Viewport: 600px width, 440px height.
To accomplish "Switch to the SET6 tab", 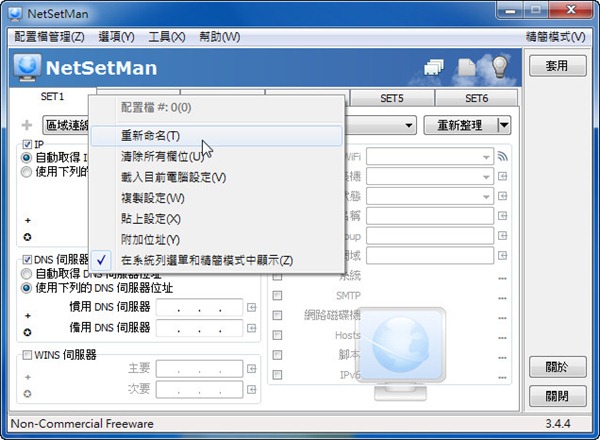I will click(x=477, y=98).
